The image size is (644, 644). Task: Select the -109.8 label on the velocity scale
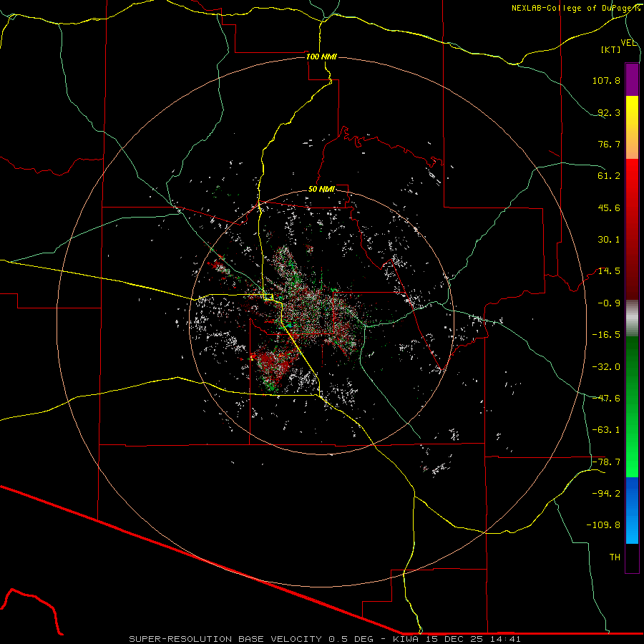[x=605, y=525]
